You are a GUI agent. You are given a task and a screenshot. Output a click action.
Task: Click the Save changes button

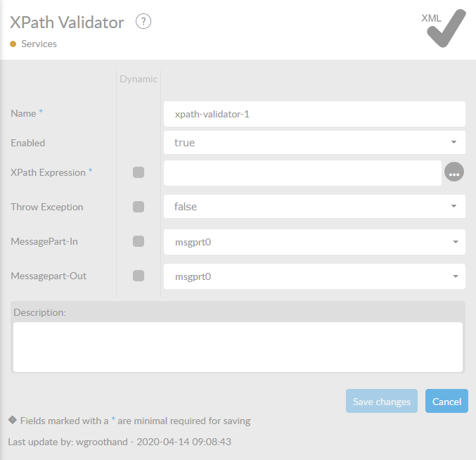coord(381,402)
